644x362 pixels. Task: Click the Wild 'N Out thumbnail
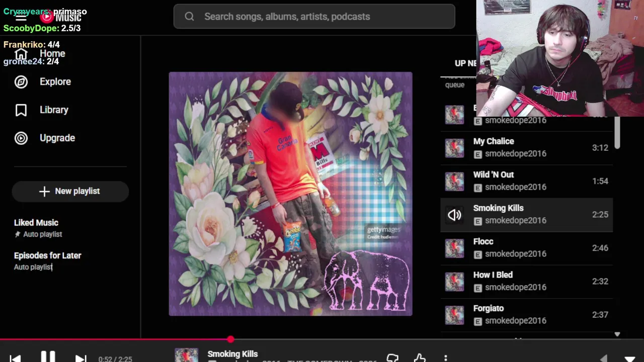(454, 181)
